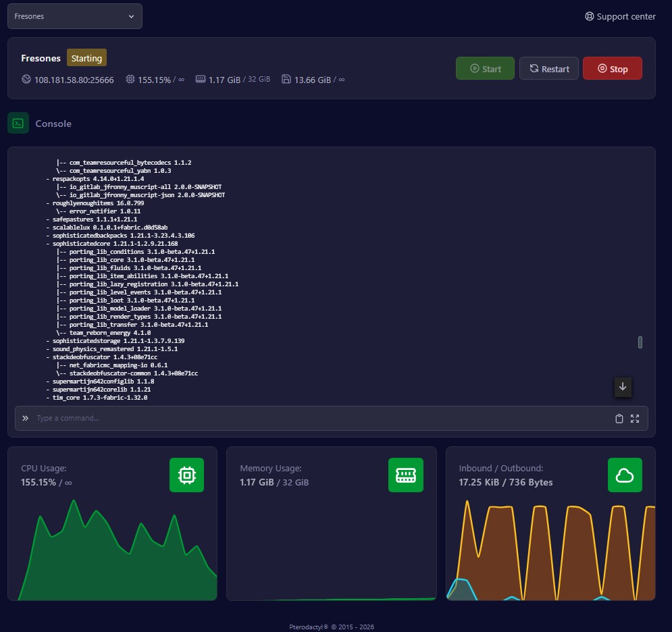Click the 17.25 KiB / 736 Bytes value
This screenshot has height=632, width=672.
click(x=506, y=483)
